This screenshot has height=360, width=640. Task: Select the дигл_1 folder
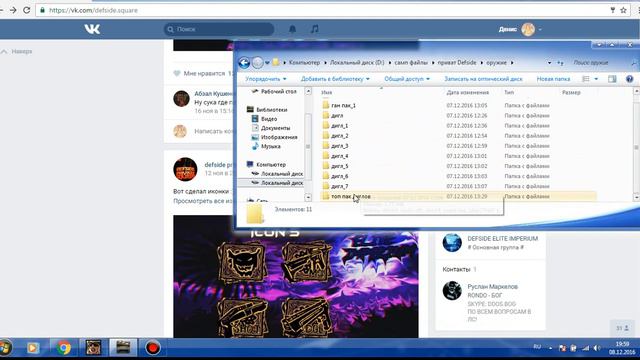(340, 126)
